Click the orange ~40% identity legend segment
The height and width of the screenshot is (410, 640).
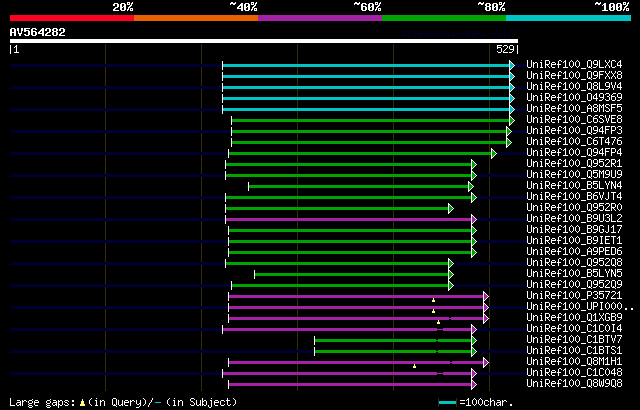(196, 18)
